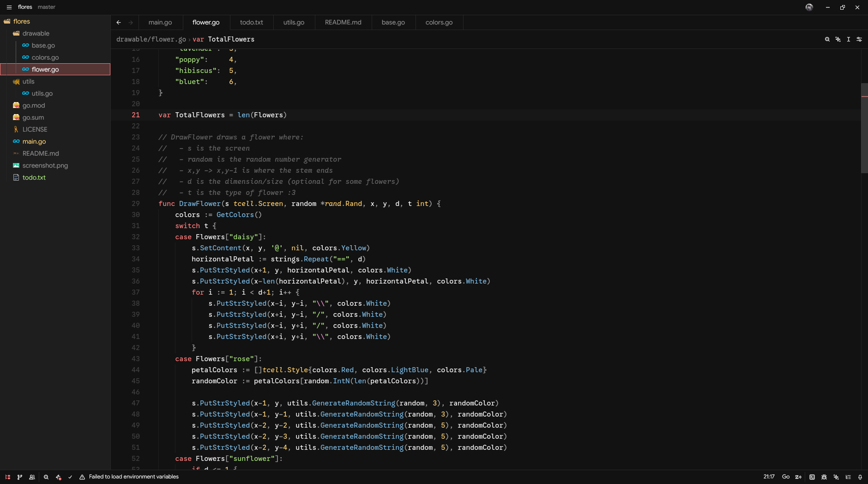Click cursor position 21:17 in status bar
Screen dimensions: 868x484
tap(769, 477)
